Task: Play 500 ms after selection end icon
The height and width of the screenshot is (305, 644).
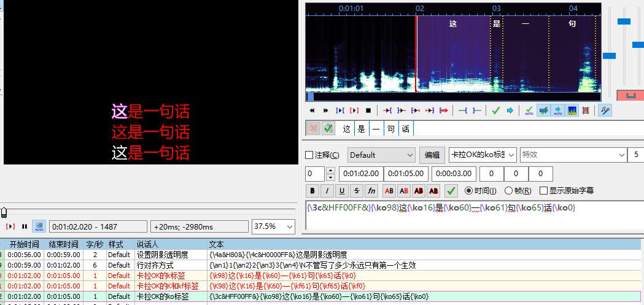Action: (x=402, y=110)
